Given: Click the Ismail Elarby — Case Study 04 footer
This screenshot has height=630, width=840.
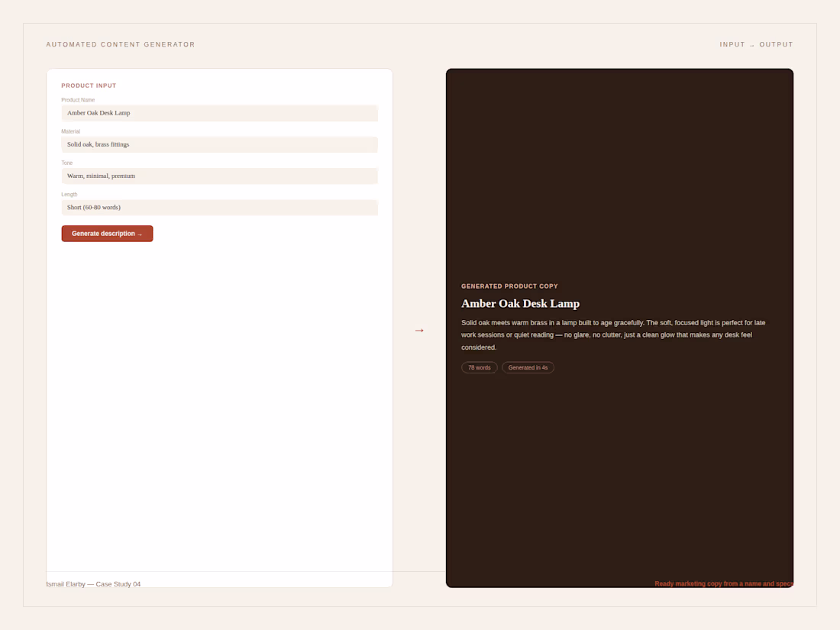Looking at the screenshot, I should 93,584.
